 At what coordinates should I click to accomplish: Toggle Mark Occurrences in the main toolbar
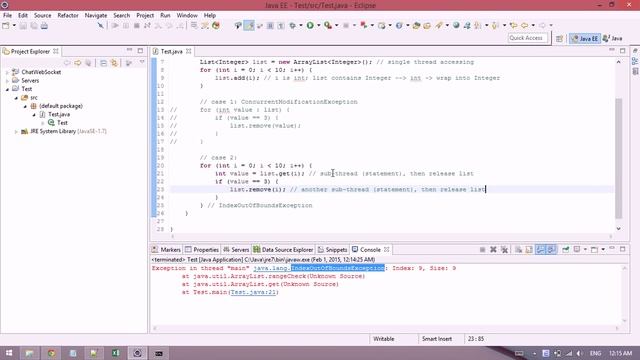pyautogui.click(x=249, y=25)
